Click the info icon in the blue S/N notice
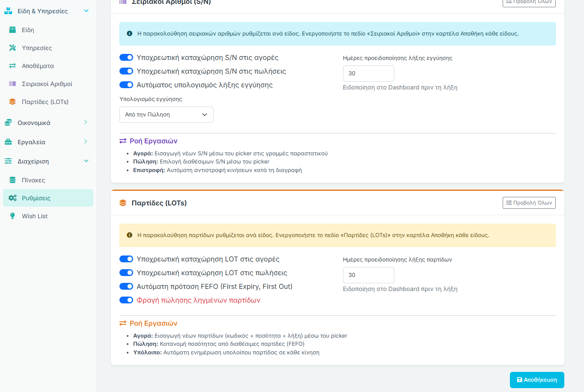Image resolution: width=584 pixels, height=392 pixels. coord(130,33)
